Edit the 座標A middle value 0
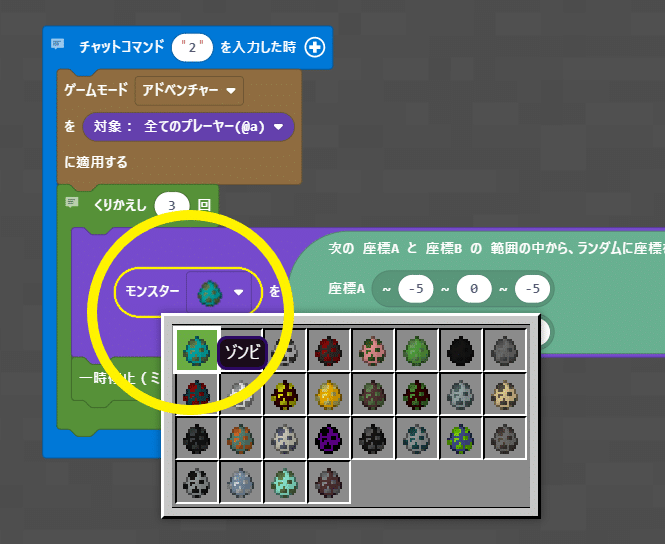Viewport: 665px width, 544px height. [474, 289]
